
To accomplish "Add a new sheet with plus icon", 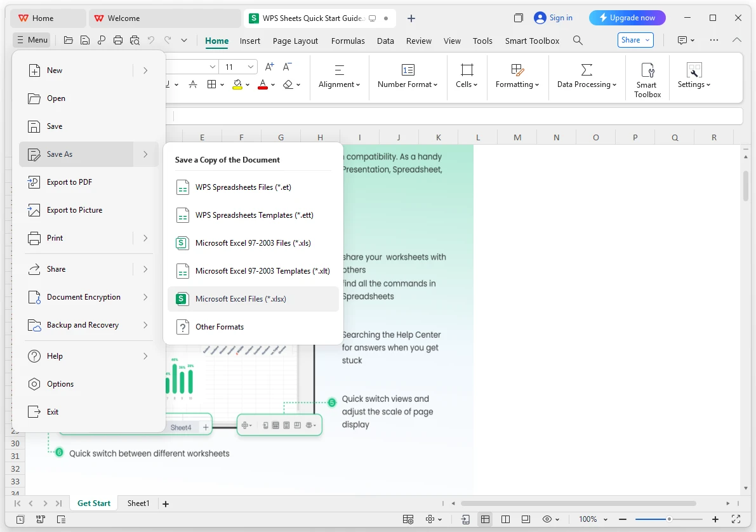I will point(166,503).
